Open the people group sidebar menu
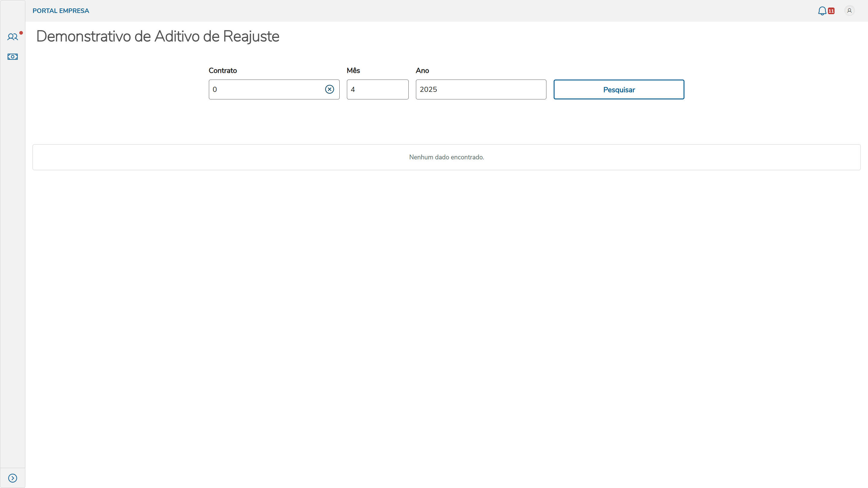 pos(12,37)
